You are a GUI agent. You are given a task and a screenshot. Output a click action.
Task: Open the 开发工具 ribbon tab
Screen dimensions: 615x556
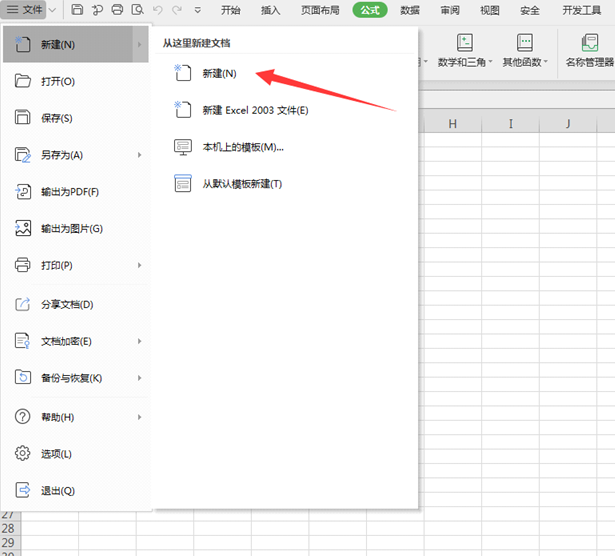pyautogui.click(x=582, y=10)
